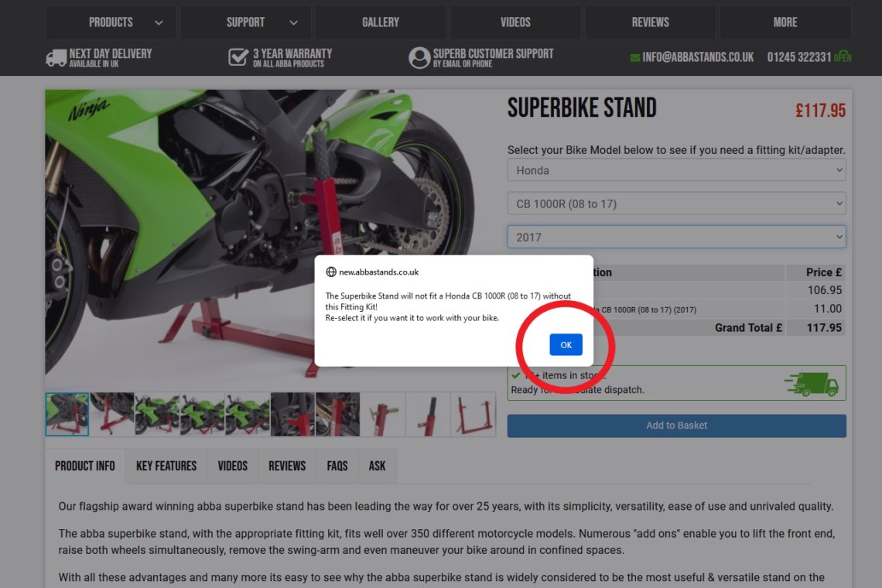Expand the SUPPORT navigation menu

(245, 22)
